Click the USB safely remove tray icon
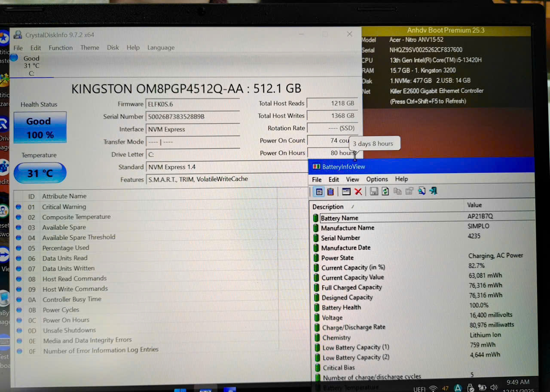The height and width of the screenshot is (392, 550). 471,388
